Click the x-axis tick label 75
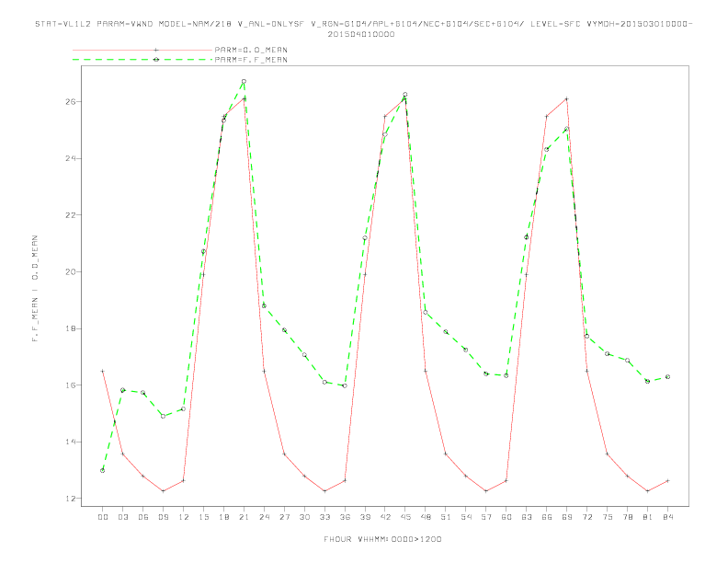The image size is (728, 563). 608,517
